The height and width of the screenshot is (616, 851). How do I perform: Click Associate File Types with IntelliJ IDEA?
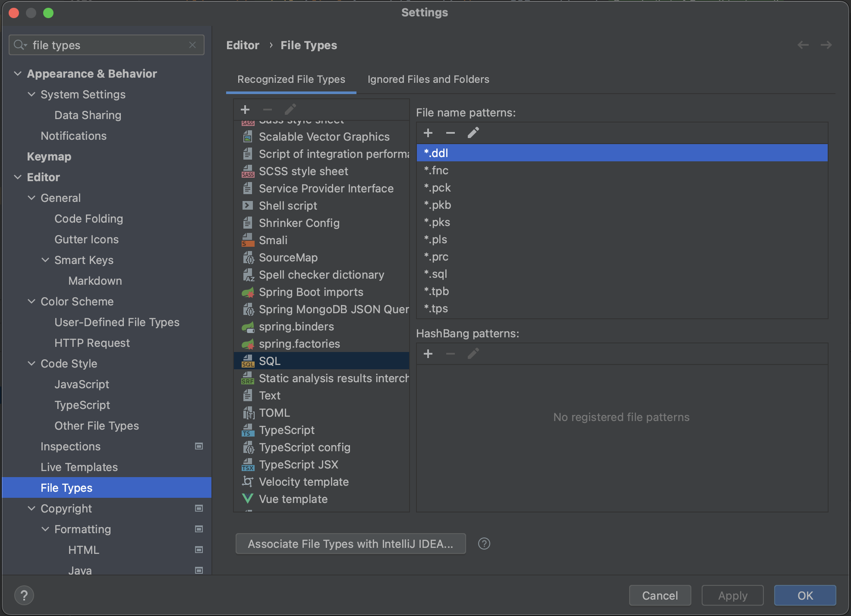(x=350, y=544)
